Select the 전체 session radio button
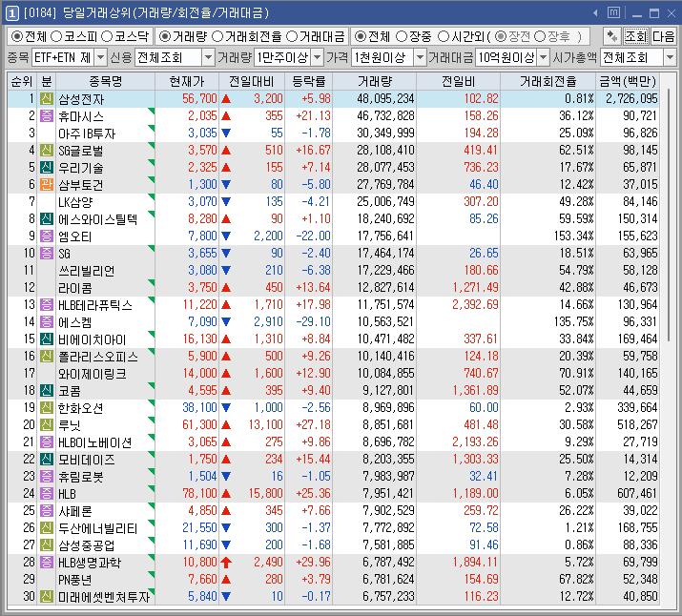Image resolution: width=682 pixels, height=616 pixels. click(360, 36)
